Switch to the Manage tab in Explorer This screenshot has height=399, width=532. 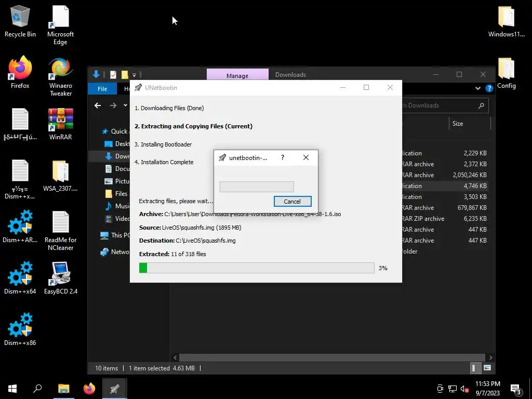237,75
